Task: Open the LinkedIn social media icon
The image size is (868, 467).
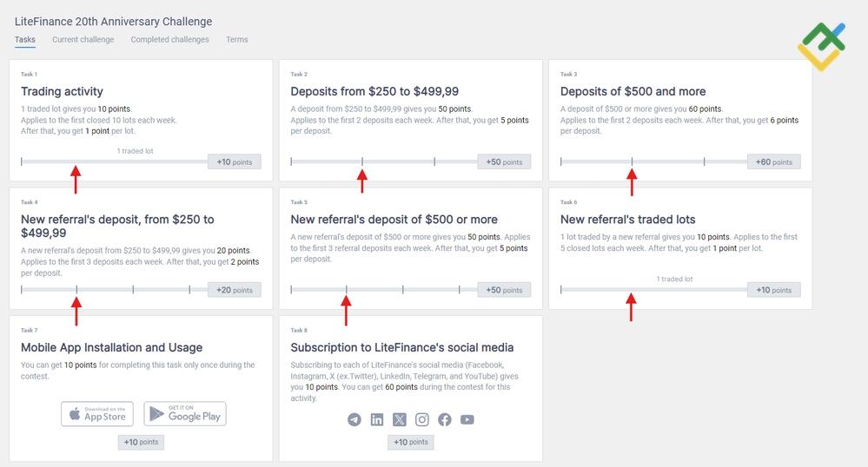Action: tap(377, 420)
